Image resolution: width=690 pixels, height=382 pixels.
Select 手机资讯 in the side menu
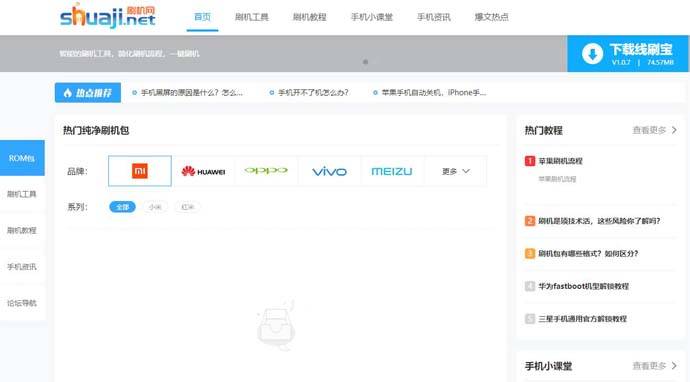click(x=22, y=267)
